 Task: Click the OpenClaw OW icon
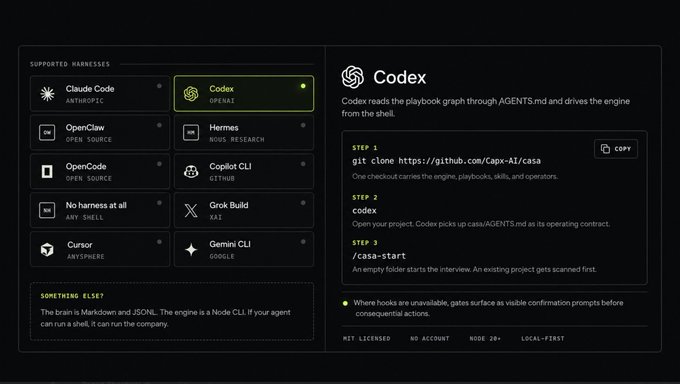pyautogui.click(x=47, y=132)
